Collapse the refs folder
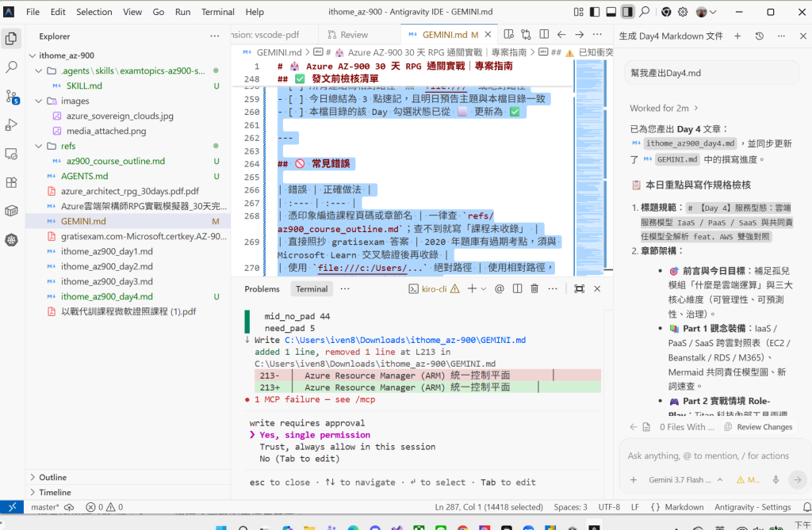Image resolution: width=812 pixels, height=530 pixels. pyautogui.click(x=38, y=146)
